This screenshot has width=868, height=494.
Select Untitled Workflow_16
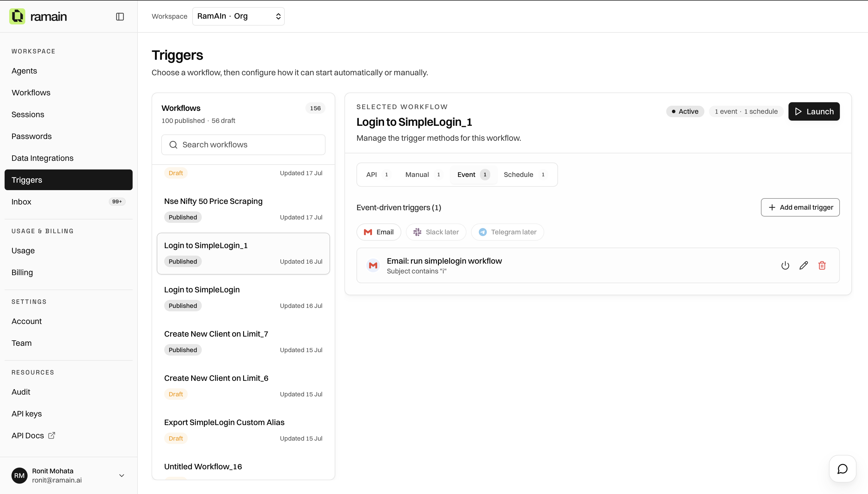tap(243, 467)
